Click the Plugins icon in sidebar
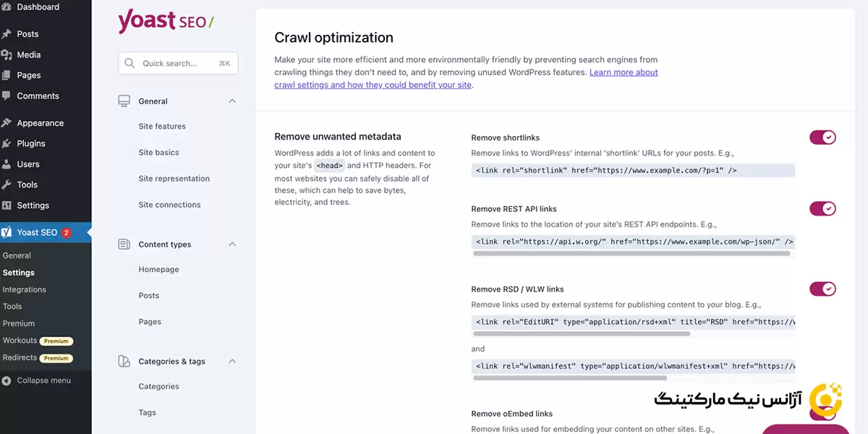The height and width of the screenshot is (434, 868). click(x=7, y=143)
